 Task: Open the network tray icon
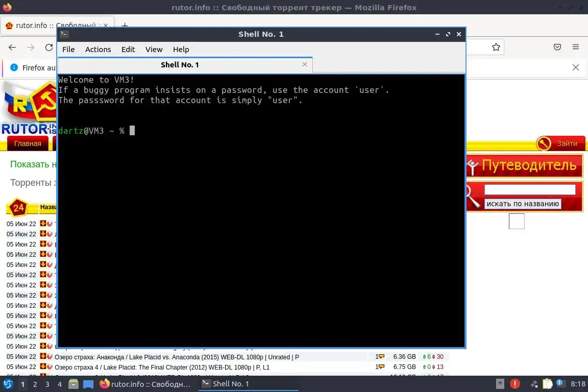coord(534,384)
